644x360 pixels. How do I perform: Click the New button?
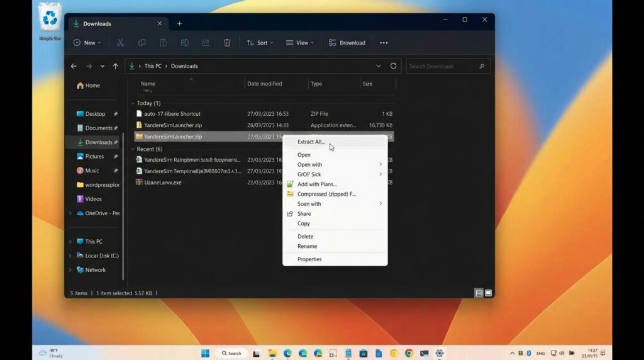(87, 43)
